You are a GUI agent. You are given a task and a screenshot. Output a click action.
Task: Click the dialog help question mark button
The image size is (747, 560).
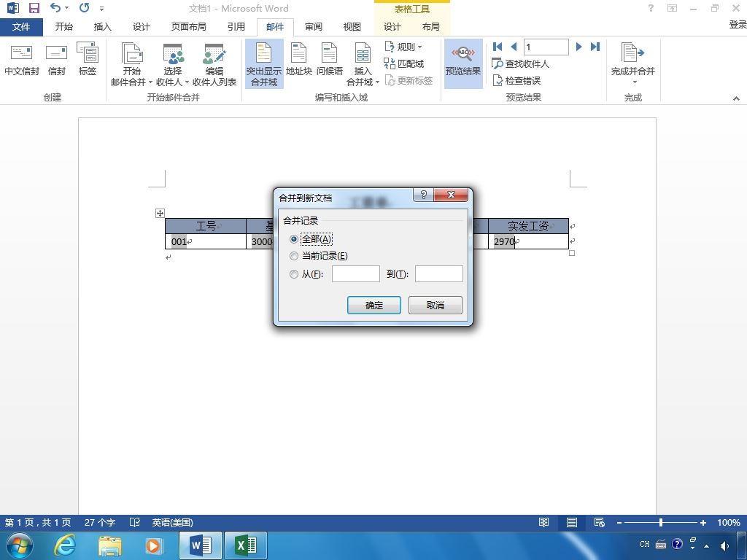click(424, 195)
